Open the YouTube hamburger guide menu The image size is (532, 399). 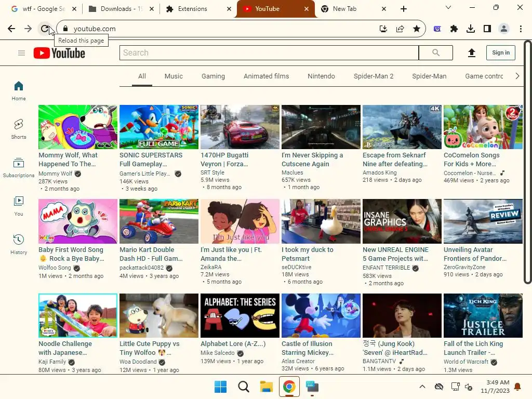point(21,53)
